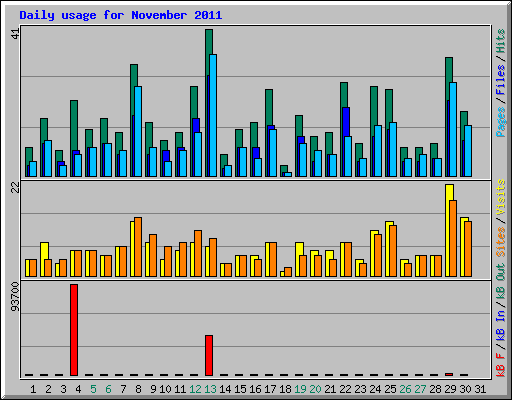Viewport: 512px width, 400px height.
Task: Click day label '22' on the x-axis
Action: [345, 389]
